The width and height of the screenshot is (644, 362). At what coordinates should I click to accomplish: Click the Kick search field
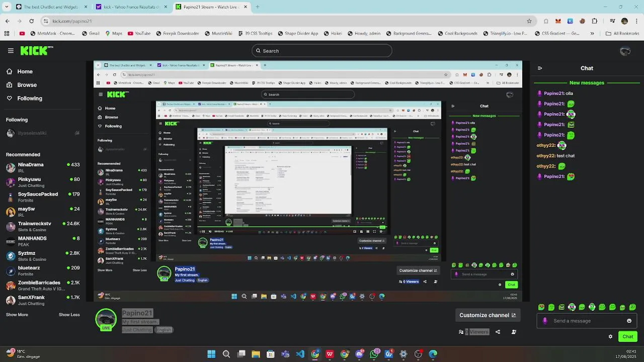[x=322, y=51]
